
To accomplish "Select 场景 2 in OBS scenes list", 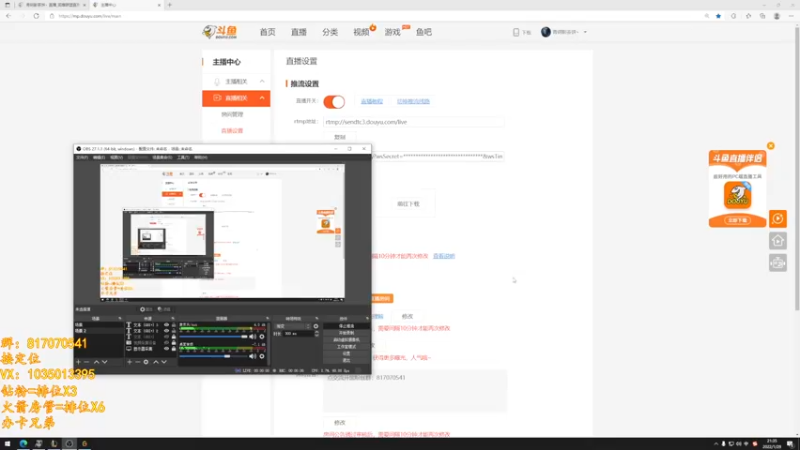I will (x=99, y=331).
